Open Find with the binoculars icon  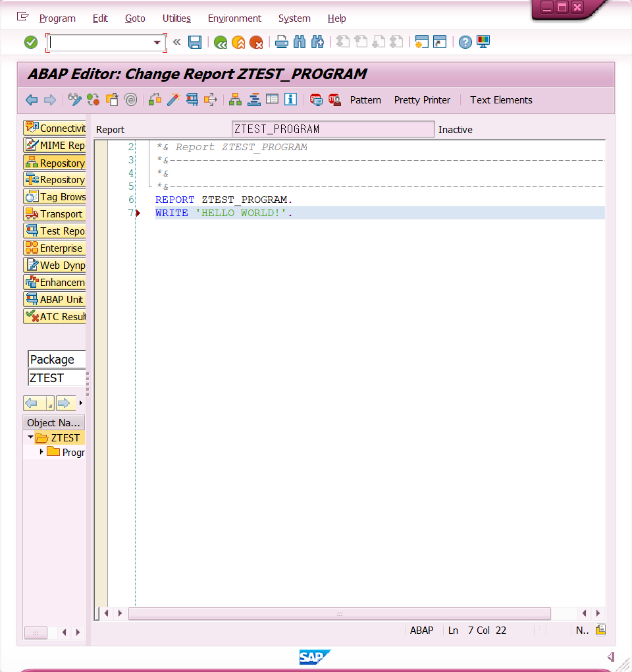pyautogui.click(x=300, y=42)
